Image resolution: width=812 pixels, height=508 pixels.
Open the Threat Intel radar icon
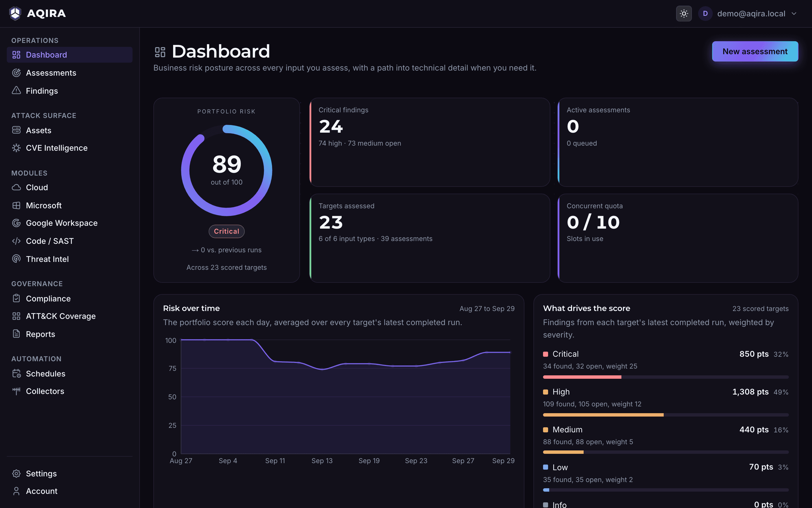(16, 259)
